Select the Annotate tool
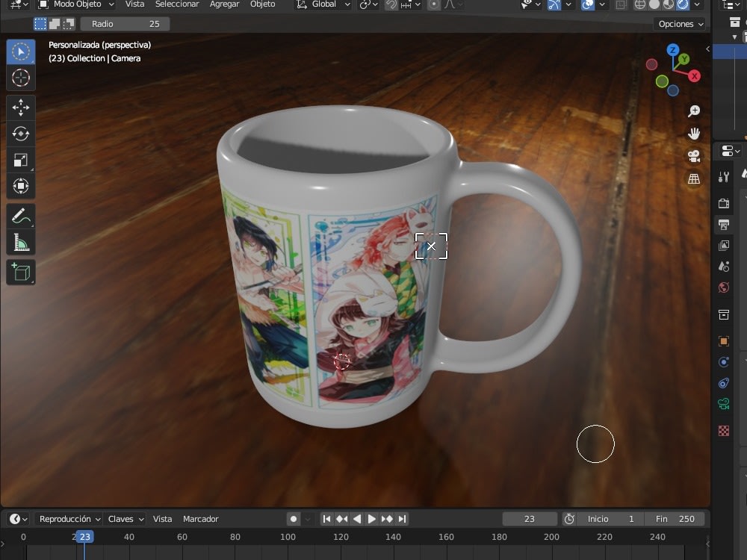 click(21, 217)
